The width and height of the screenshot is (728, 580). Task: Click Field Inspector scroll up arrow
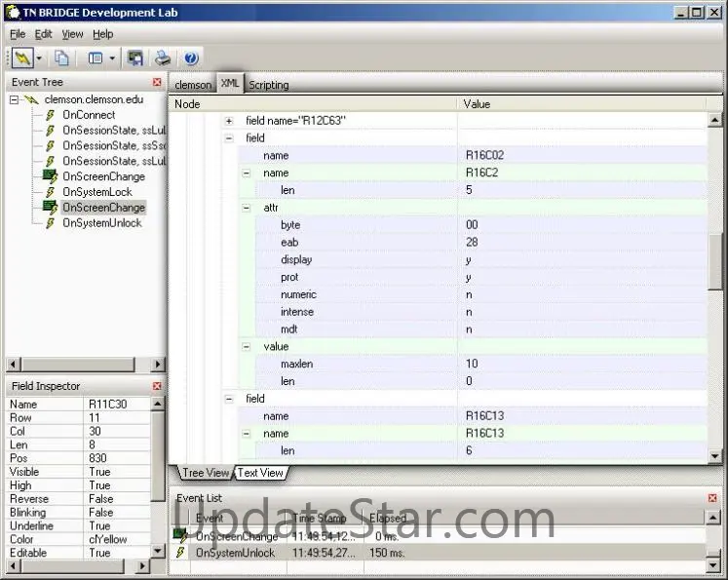(158, 404)
